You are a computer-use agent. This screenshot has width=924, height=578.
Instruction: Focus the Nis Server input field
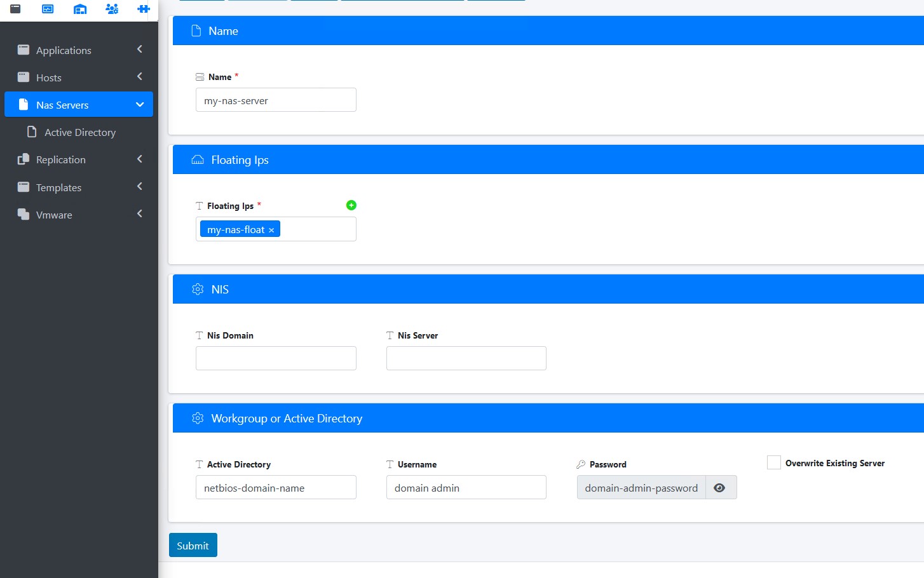(466, 358)
